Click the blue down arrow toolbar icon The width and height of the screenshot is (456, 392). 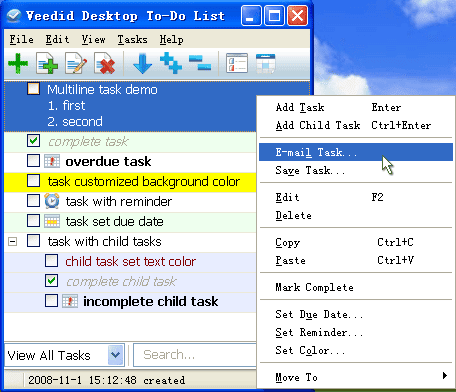point(142,63)
